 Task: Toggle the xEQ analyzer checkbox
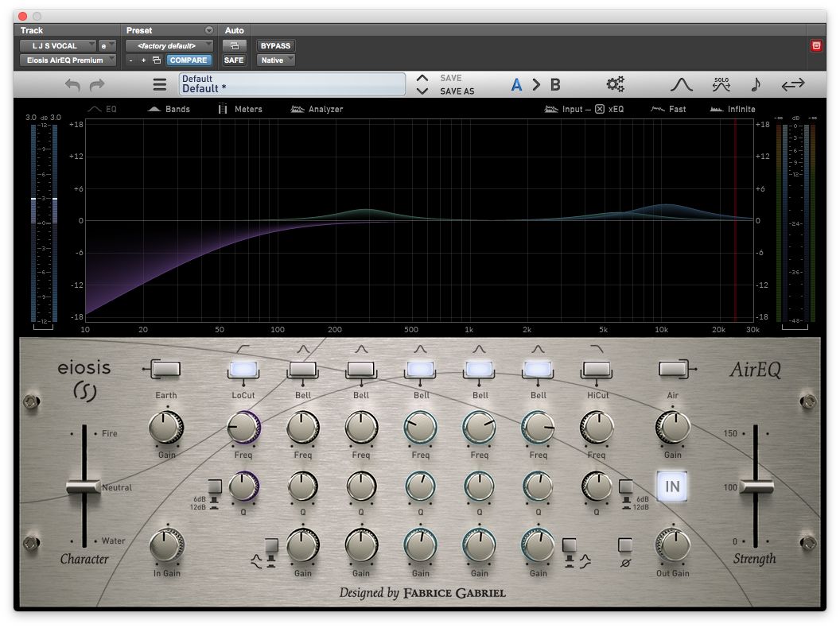tap(600, 109)
